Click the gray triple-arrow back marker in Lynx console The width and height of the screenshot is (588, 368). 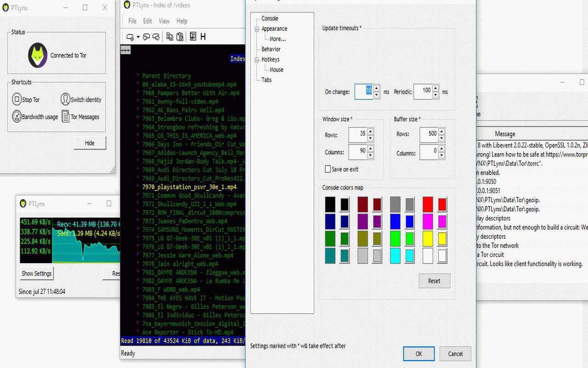pyautogui.click(x=125, y=50)
